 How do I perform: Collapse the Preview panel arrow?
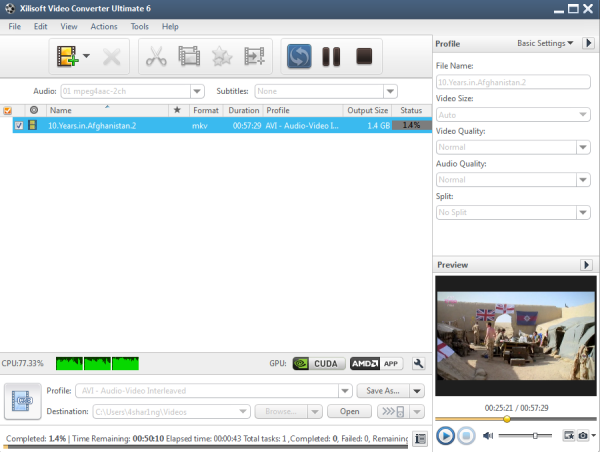point(586,265)
